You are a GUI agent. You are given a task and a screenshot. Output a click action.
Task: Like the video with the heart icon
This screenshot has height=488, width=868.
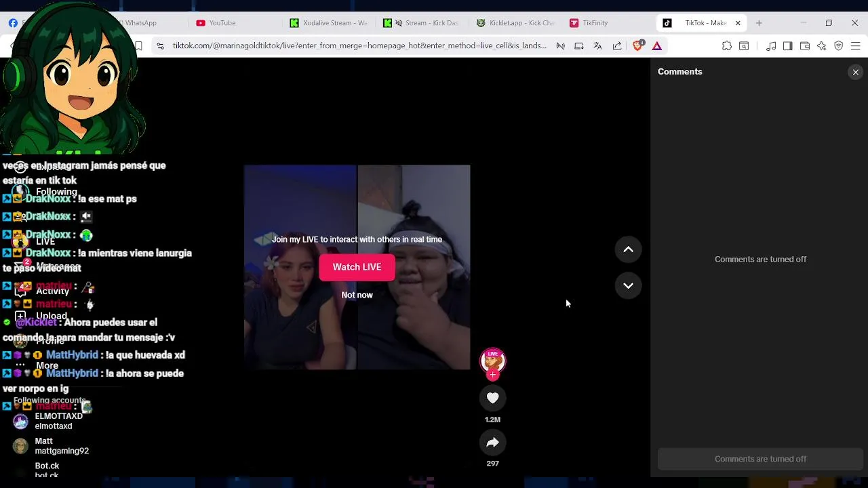click(x=492, y=398)
